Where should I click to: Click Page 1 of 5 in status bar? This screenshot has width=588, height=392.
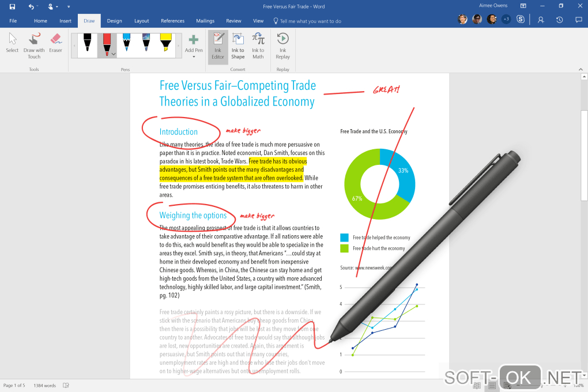[14, 385]
